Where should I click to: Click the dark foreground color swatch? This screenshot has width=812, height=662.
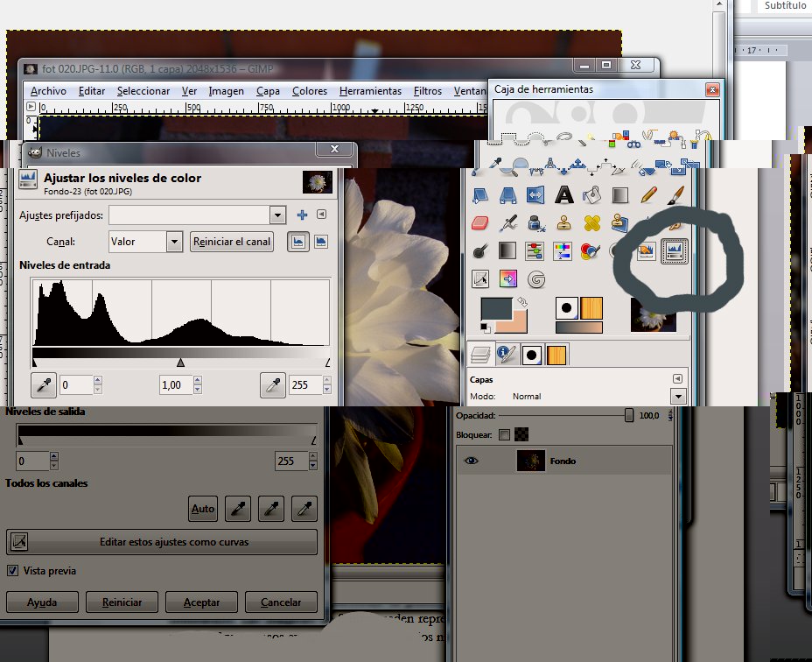tap(495, 309)
